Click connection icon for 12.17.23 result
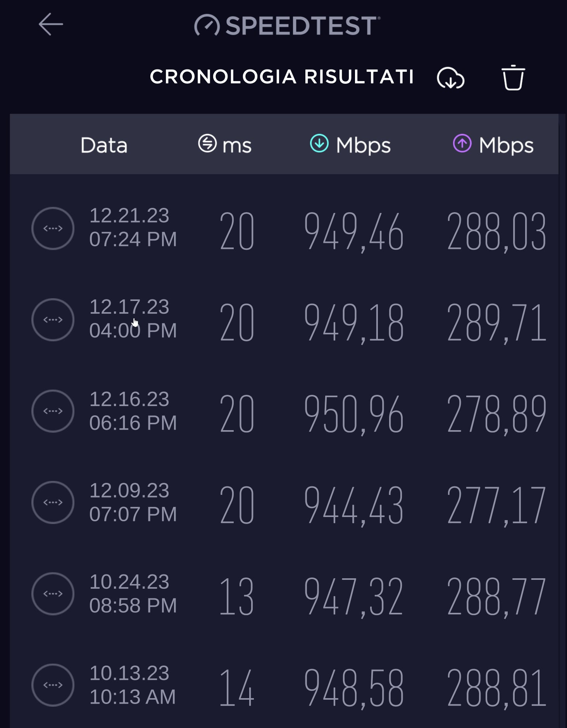Image resolution: width=567 pixels, height=728 pixels. click(53, 320)
